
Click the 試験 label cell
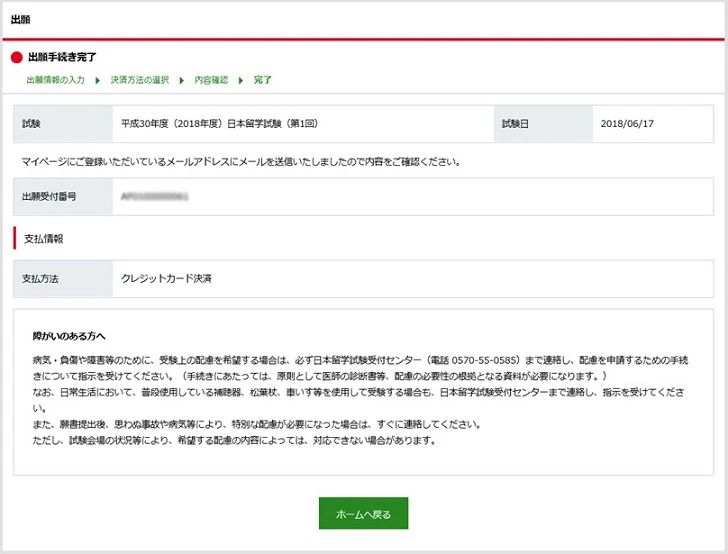pos(63,124)
